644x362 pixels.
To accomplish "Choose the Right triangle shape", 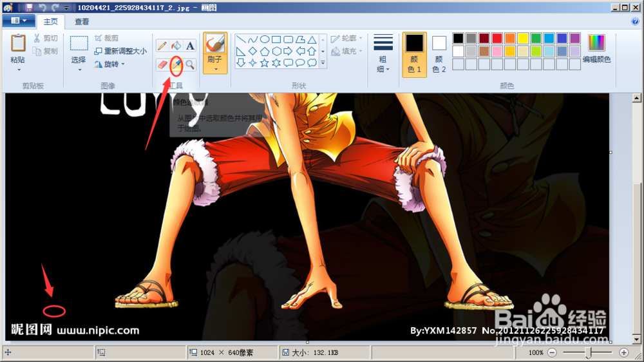I will (241, 52).
